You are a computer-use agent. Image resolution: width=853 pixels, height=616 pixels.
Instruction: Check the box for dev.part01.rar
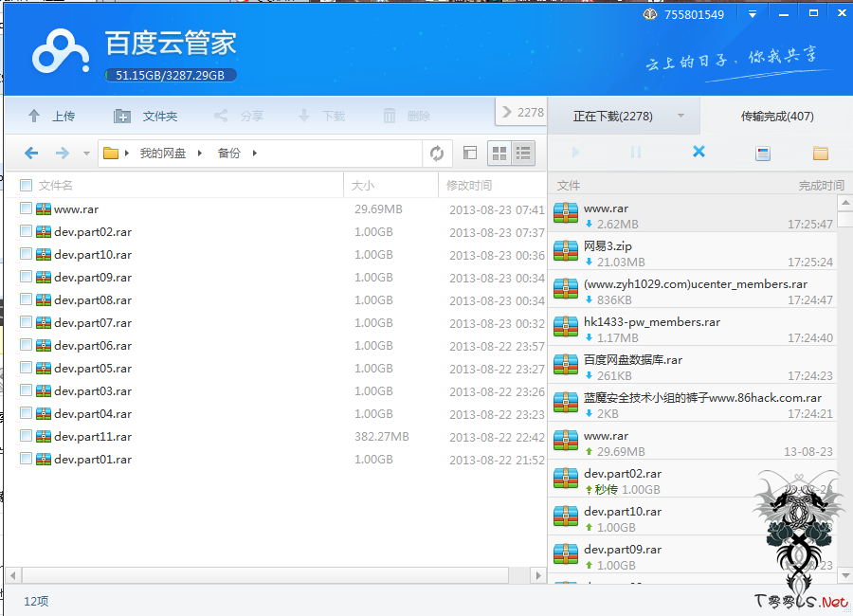point(26,458)
